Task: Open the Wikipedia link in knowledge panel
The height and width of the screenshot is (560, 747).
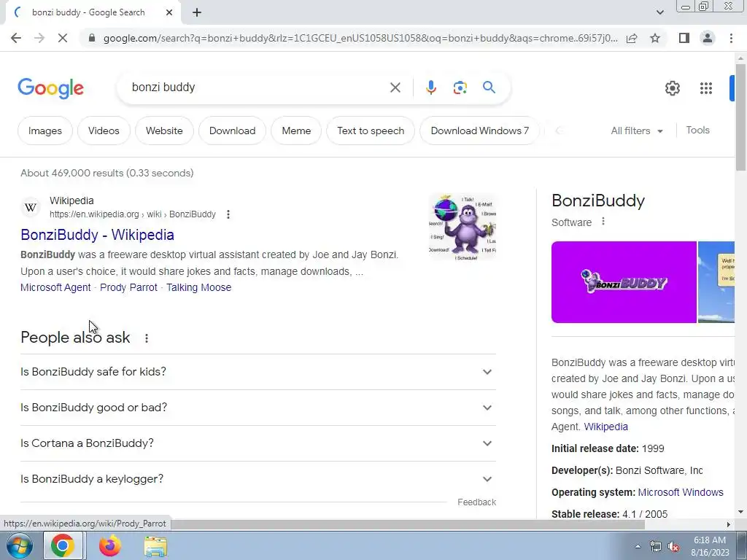Action: coord(605,427)
